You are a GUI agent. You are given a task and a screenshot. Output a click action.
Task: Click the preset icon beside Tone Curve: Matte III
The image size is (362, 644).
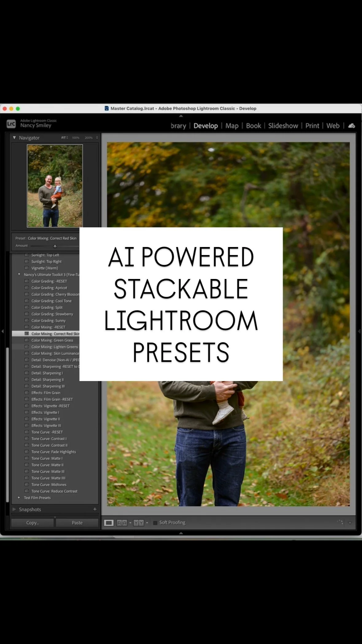(27, 471)
